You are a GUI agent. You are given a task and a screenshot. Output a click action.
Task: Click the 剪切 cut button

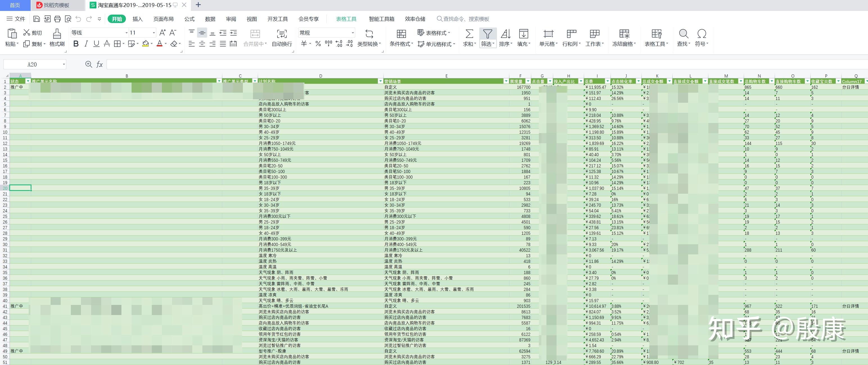(x=33, y=33)
